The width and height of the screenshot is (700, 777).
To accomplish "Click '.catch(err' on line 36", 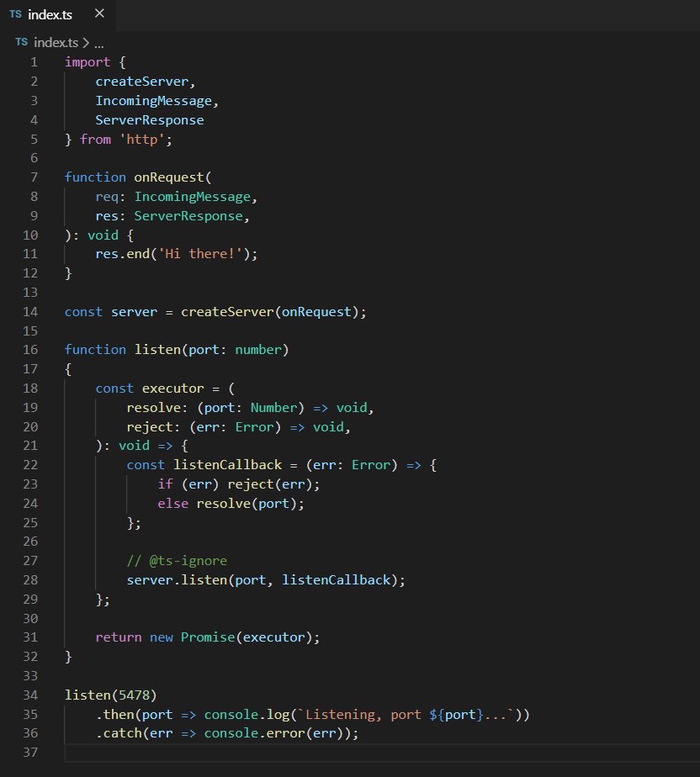I will coord(134,733).
